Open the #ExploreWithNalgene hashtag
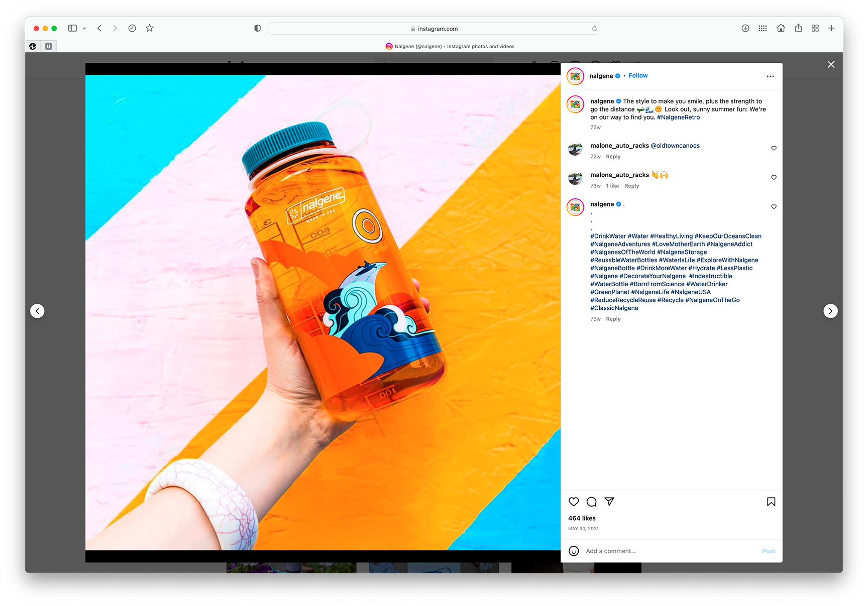Screen dimensions: 868x606 click(x=727, y=260)
